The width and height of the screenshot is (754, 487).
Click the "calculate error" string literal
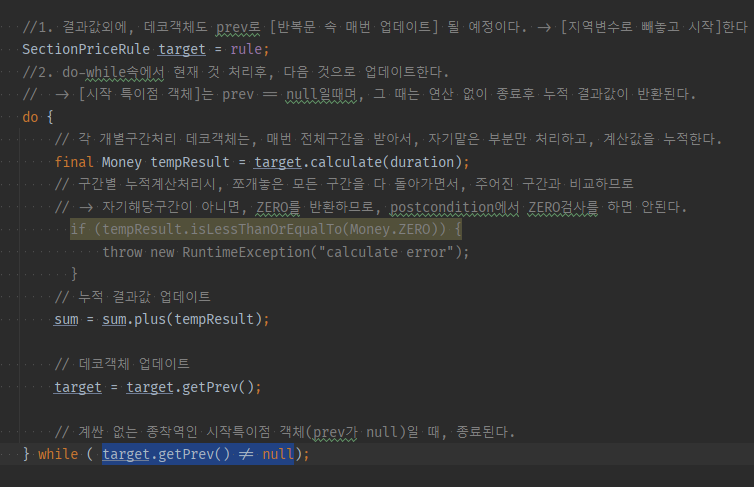(x=386, y=252)
